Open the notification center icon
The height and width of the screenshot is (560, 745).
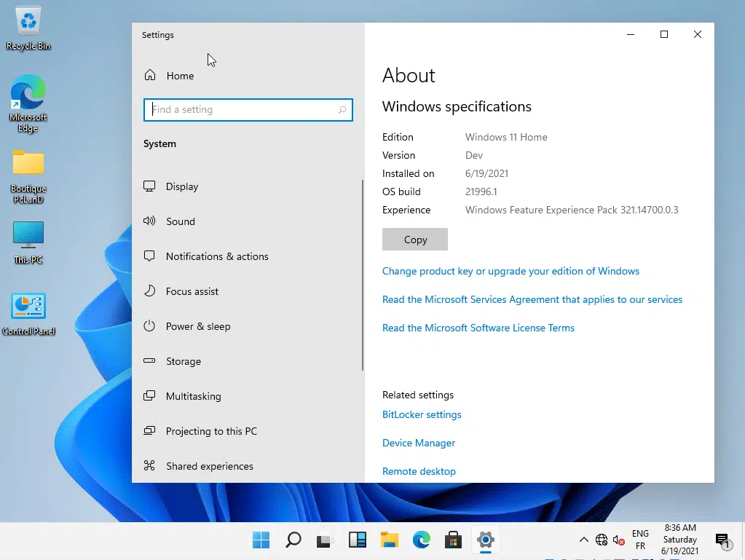coord(723,540)
